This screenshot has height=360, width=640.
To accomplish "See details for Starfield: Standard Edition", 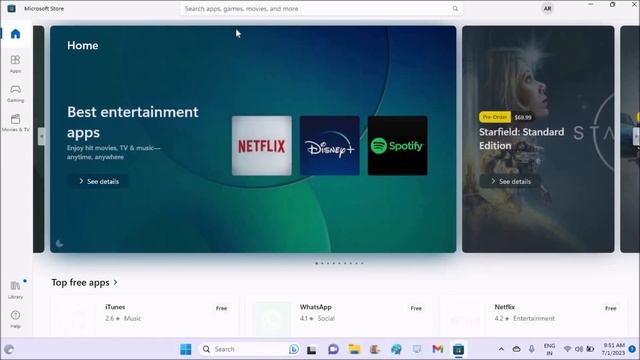I will coord(510,181).
